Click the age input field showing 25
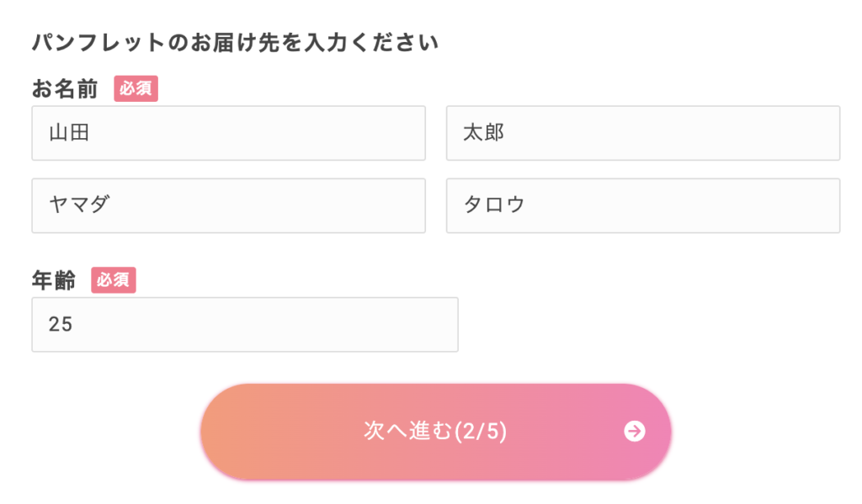 (244, 324)
